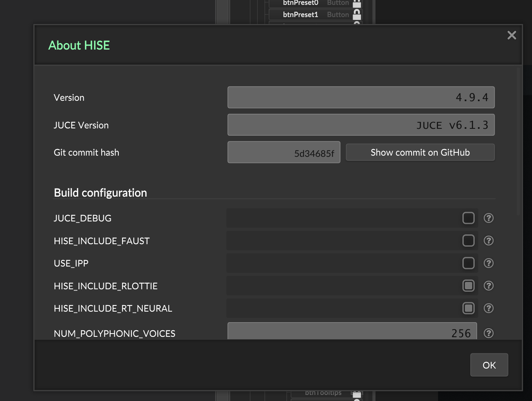This screenshot has height=401, width=532.
Task: Toggle the lock icon on btnPreset1 row
Action: 357,15
